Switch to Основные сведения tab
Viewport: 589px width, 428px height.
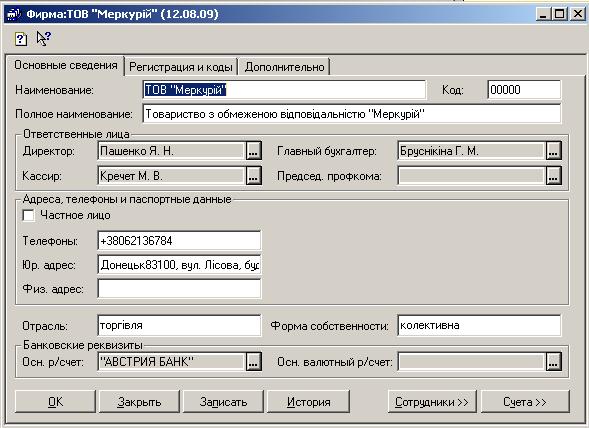(66, 65)
